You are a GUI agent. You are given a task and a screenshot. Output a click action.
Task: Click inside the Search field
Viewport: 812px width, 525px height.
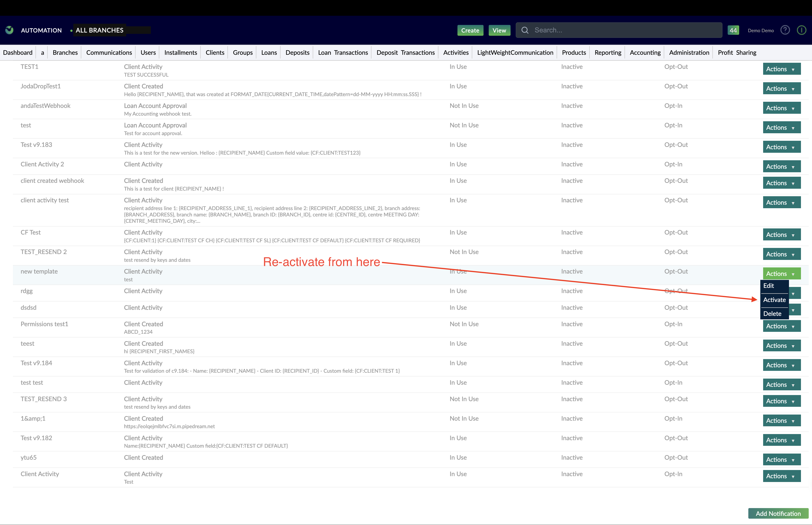[613, 30]
